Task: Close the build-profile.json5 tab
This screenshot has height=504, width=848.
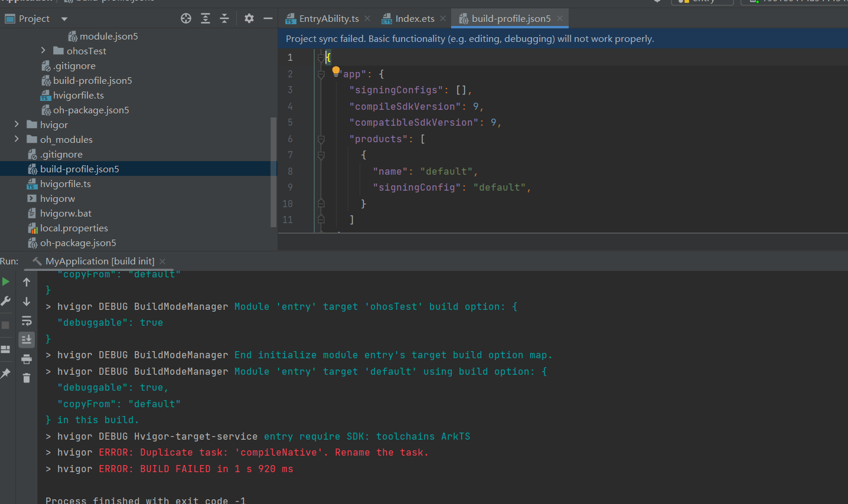Action: tap(560, 18)
